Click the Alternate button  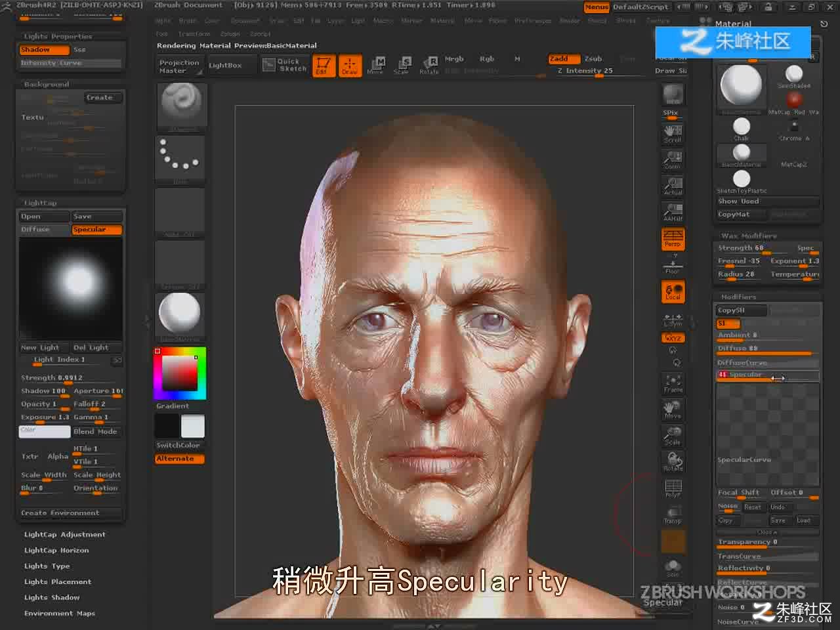tap(180, 459)
